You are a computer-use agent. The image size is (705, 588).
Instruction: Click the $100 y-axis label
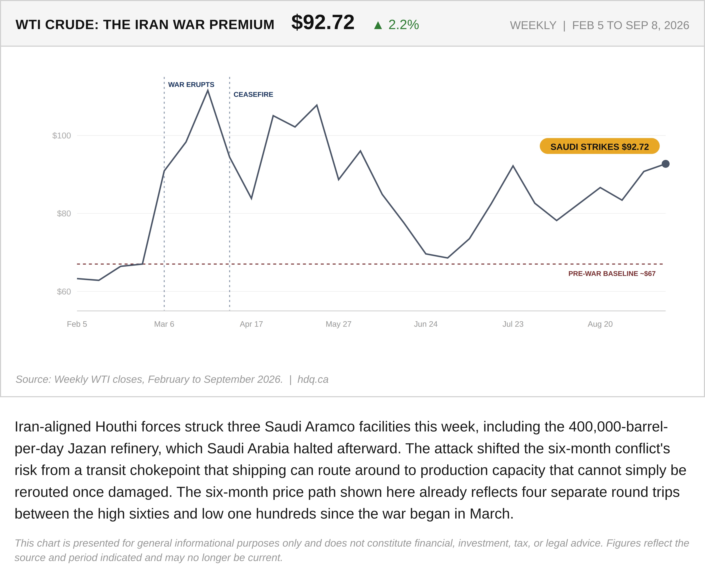[x=62, y=136]
